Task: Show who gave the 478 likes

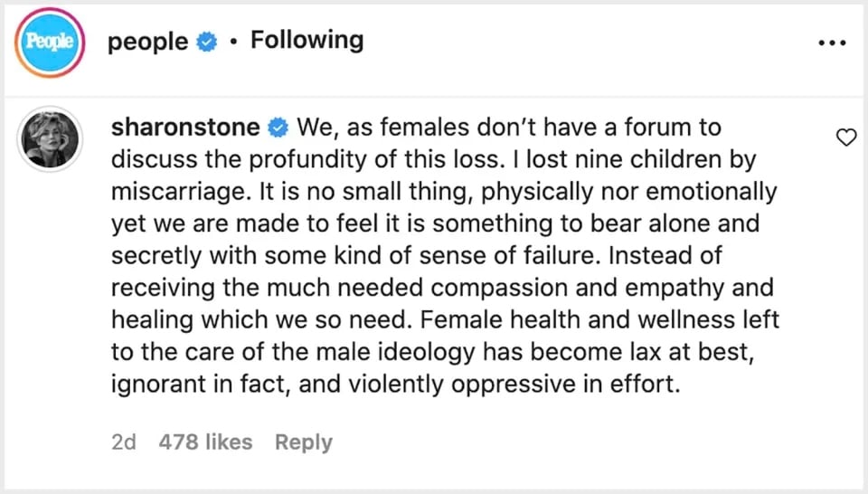Action: pyautogui.click(x=205, y=442)
